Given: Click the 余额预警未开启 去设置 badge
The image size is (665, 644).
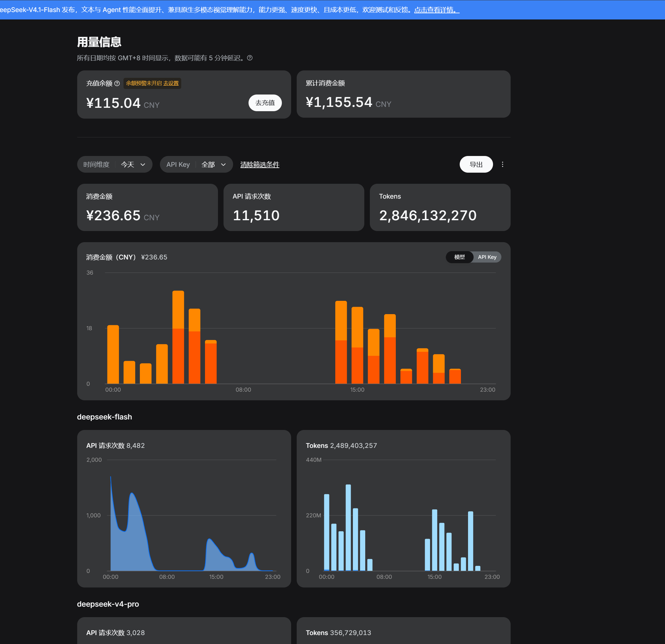Looking at the screenshot, I should tap(152, 83).
